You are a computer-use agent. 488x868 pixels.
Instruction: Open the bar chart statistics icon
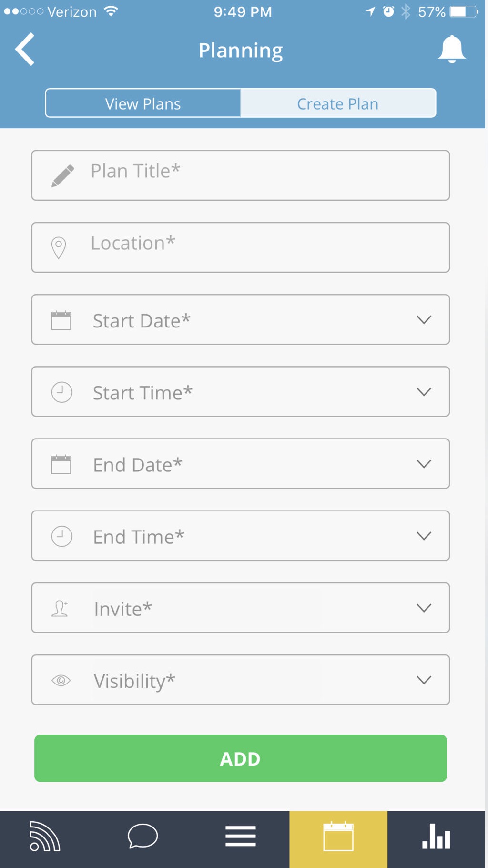click(x=436, y=836)
